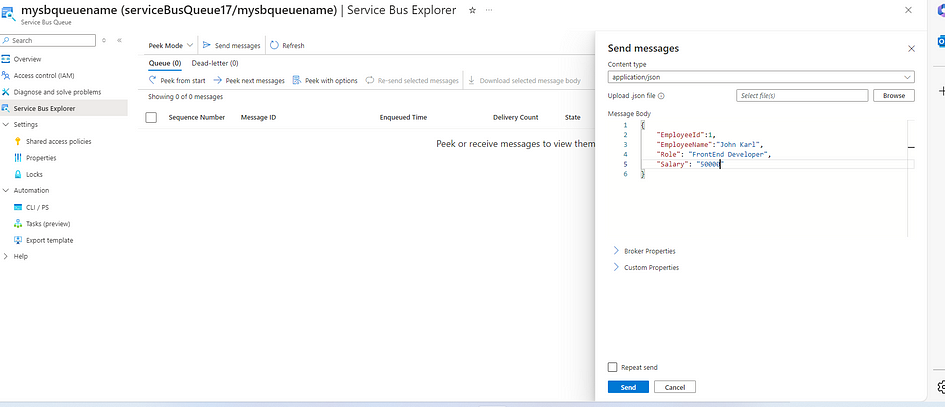This screenshot has width=945, height=407.
Task: Click the Shared access policies key icon
Action: tap(18, 141)
